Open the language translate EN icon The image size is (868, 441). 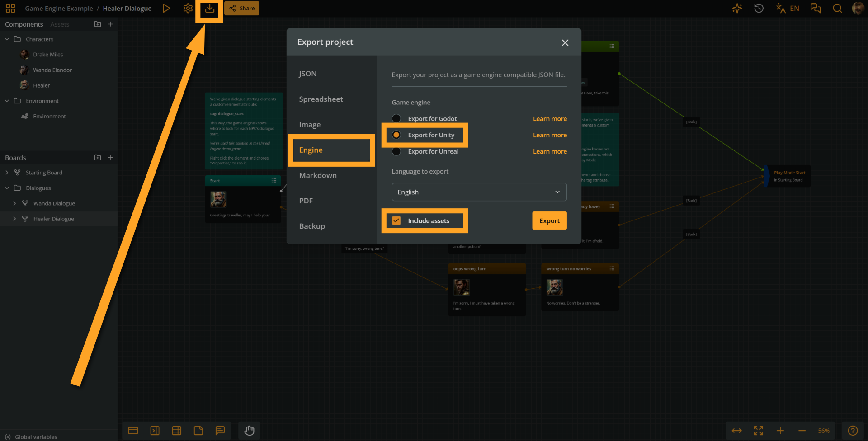pos(787,8)
